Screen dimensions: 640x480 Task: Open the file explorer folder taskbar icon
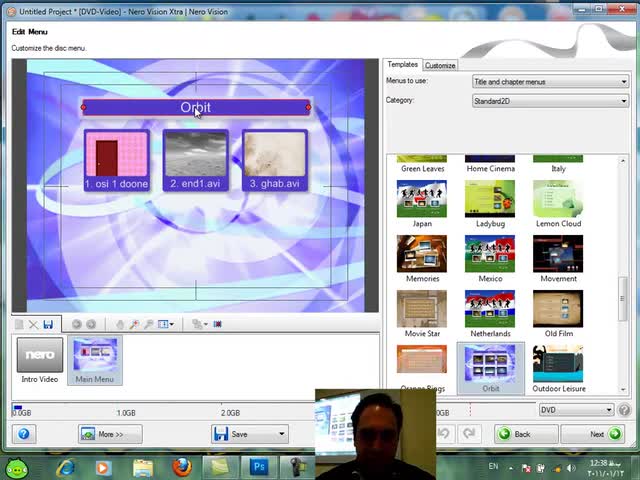tap(142, 468)
